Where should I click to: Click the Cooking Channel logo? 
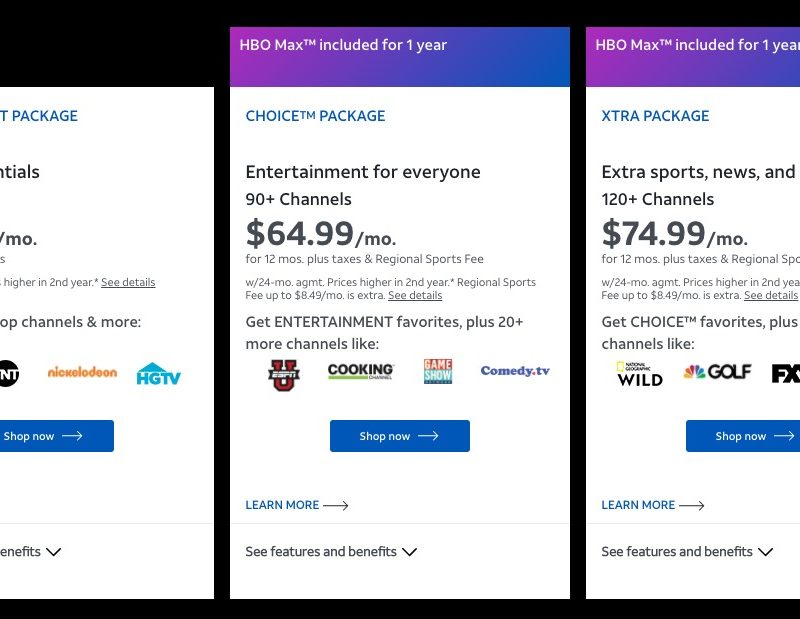point(361,372)
